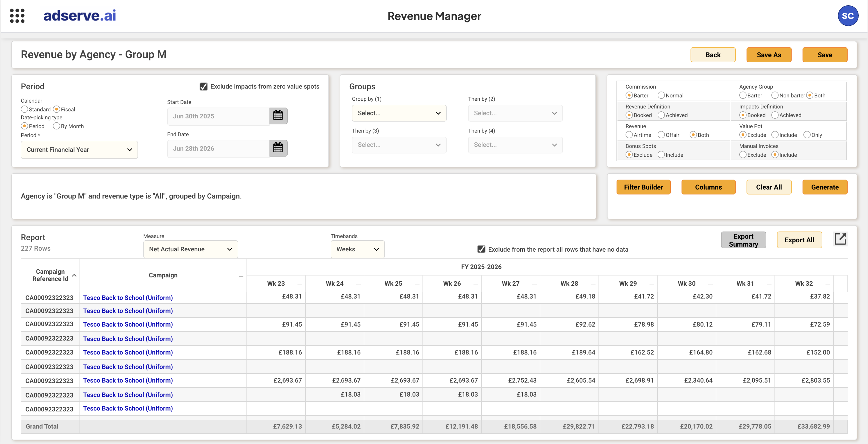Open the Then by (2) dropdown
Viewport: 868px width, 444px height.
click(515, 113)
